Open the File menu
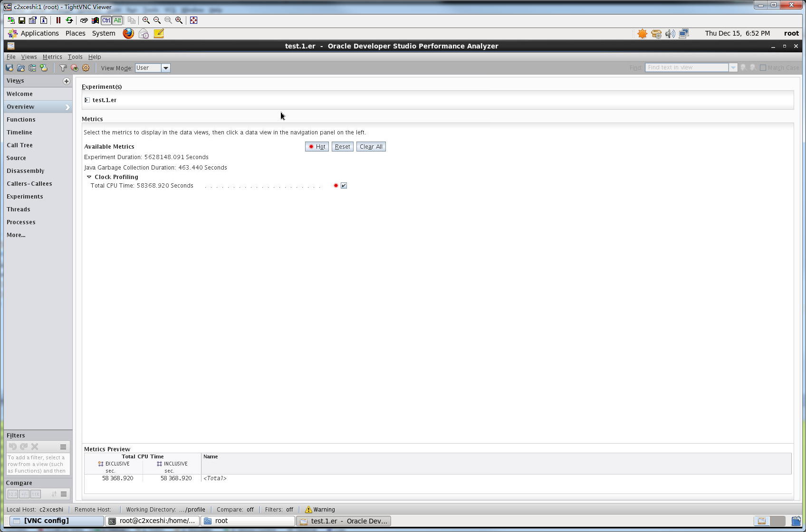Viewport: 806px width, 532px height. tap(11, 57)
